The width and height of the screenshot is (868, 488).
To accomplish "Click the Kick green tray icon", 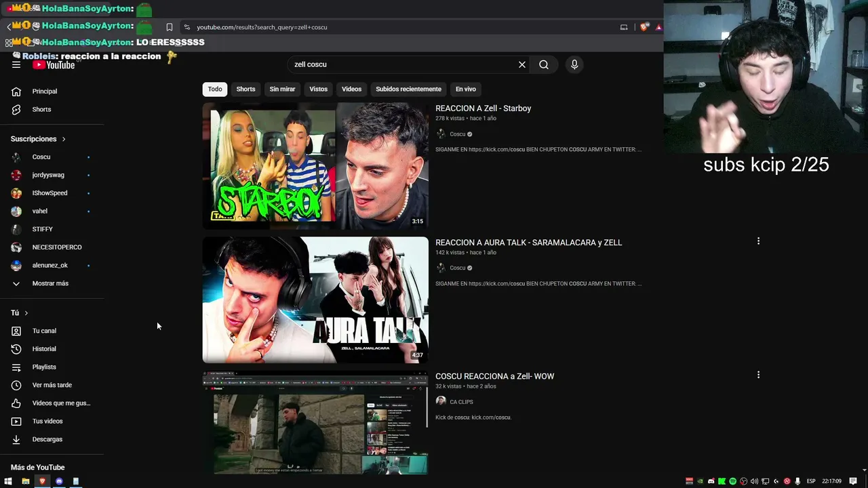I will tap(722, 481).
